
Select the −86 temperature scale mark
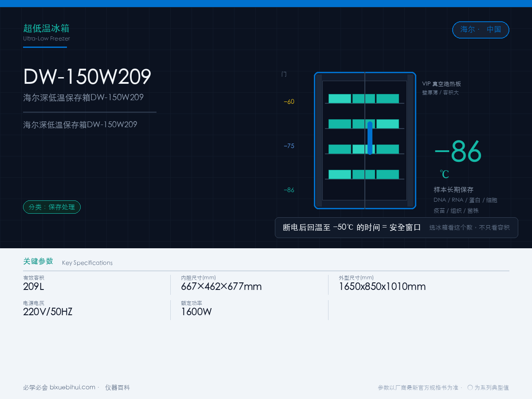pyautogui.click(x=289, y=190)
